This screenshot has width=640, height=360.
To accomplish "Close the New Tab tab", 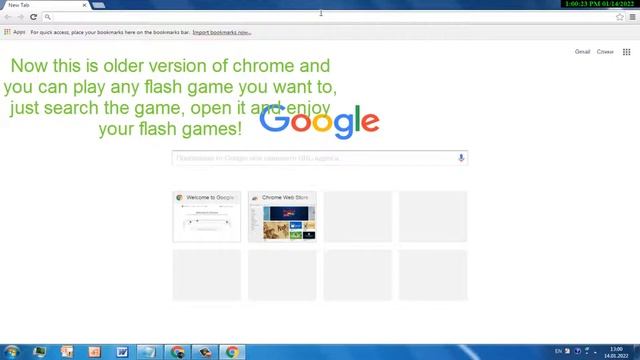I will coord(84,5).
